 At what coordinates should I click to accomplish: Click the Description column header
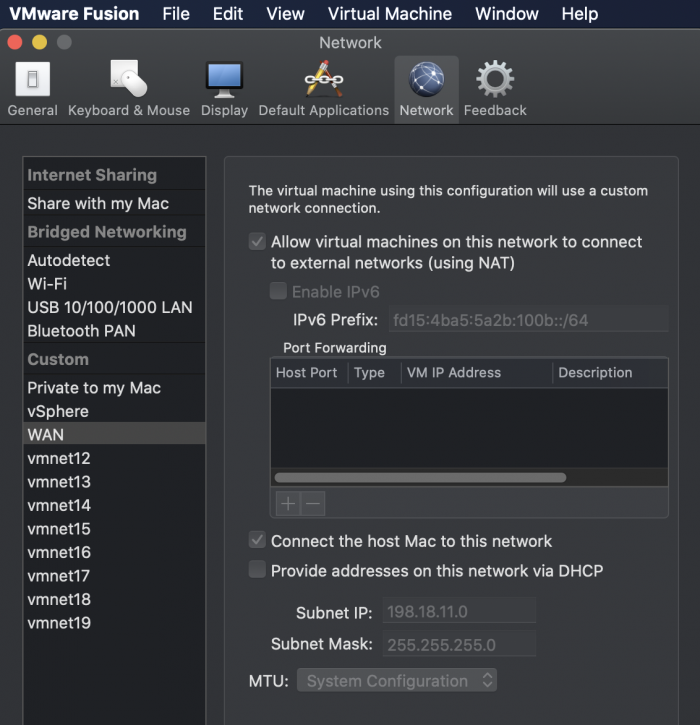[x=610, y=373]
